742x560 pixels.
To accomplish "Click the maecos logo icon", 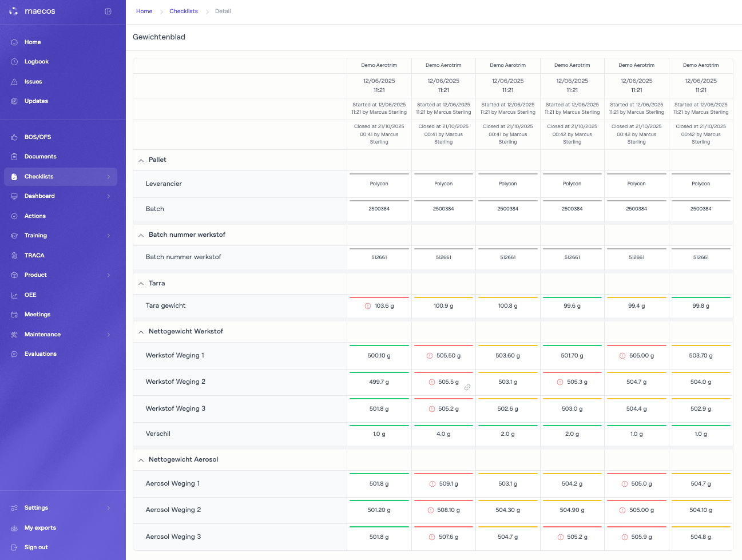I will 14,11.
